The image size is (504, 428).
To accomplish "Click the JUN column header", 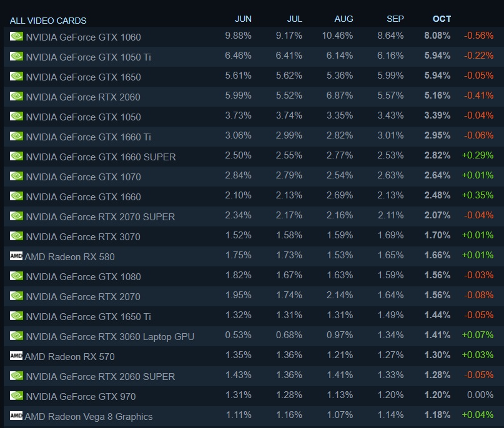I will 243,19.
